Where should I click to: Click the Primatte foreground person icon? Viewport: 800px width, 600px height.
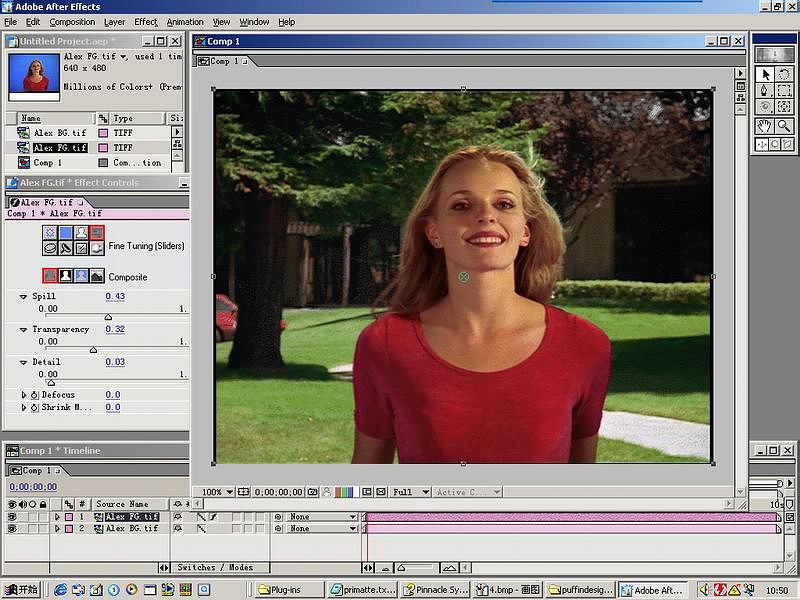(x=81, y=233)
